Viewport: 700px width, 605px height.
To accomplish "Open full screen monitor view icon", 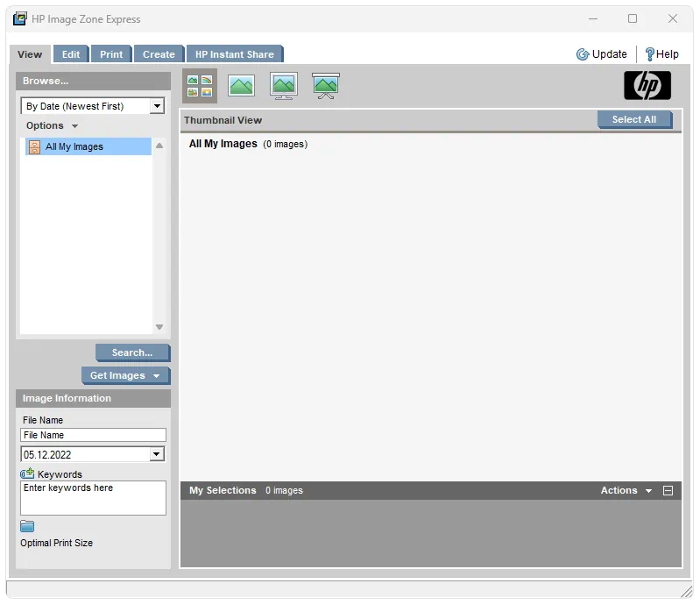I will click(x=284, y=86).
